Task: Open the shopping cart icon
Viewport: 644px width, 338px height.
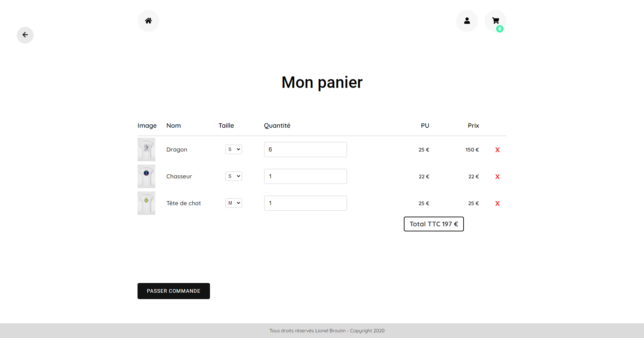Action: (495, 20)
